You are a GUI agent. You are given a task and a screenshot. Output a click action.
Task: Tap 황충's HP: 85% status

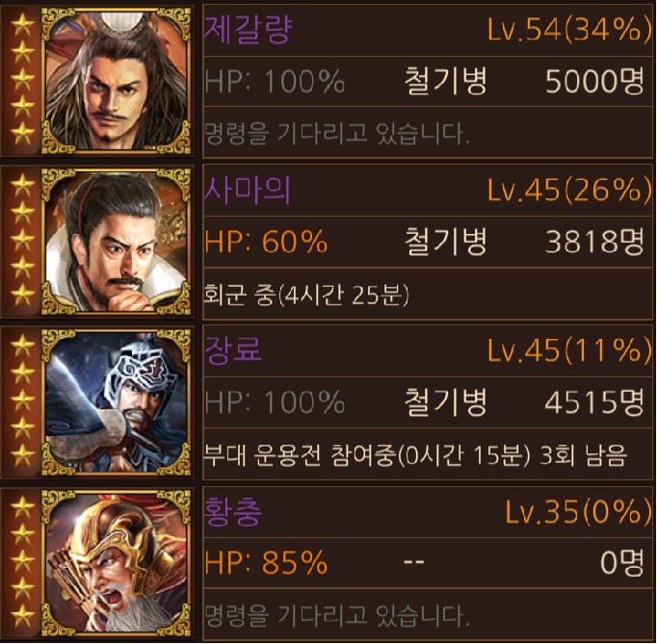coord(266,562)
